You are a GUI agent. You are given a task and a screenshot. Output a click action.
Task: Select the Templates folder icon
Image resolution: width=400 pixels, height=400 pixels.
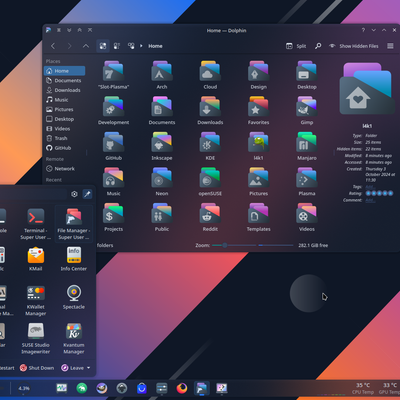click(258, 213)
